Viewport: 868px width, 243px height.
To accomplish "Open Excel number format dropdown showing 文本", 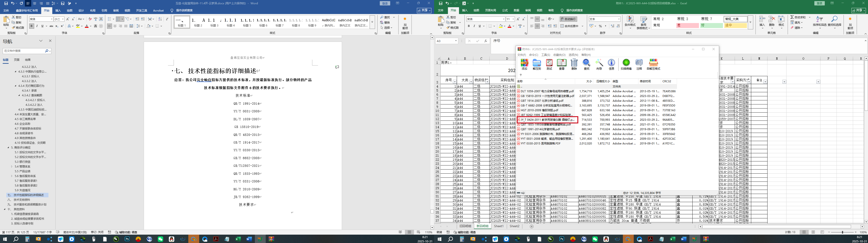I will pyautogui.click(x=605, y=19).
